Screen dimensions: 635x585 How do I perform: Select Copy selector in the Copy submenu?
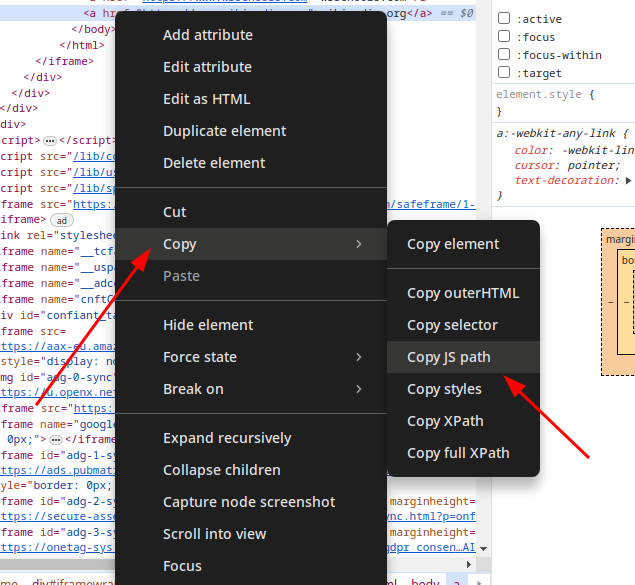pyautogui.click(x=452, y=325)
